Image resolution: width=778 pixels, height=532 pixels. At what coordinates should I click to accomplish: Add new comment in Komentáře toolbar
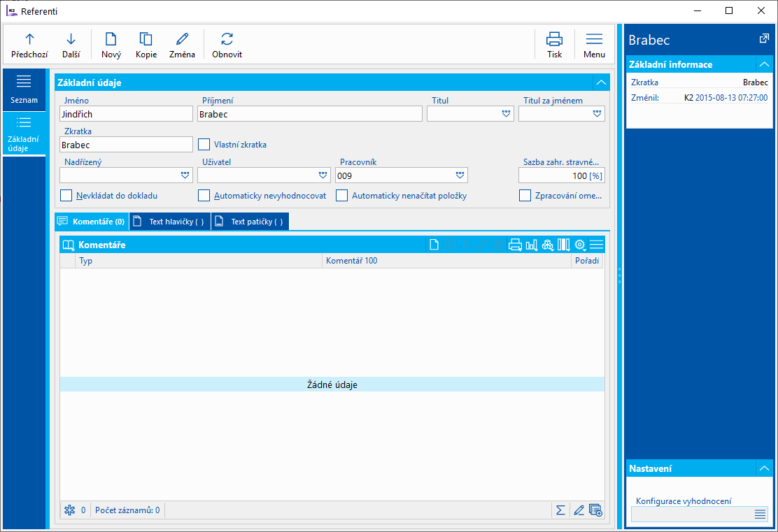click(x=434, y=245)
